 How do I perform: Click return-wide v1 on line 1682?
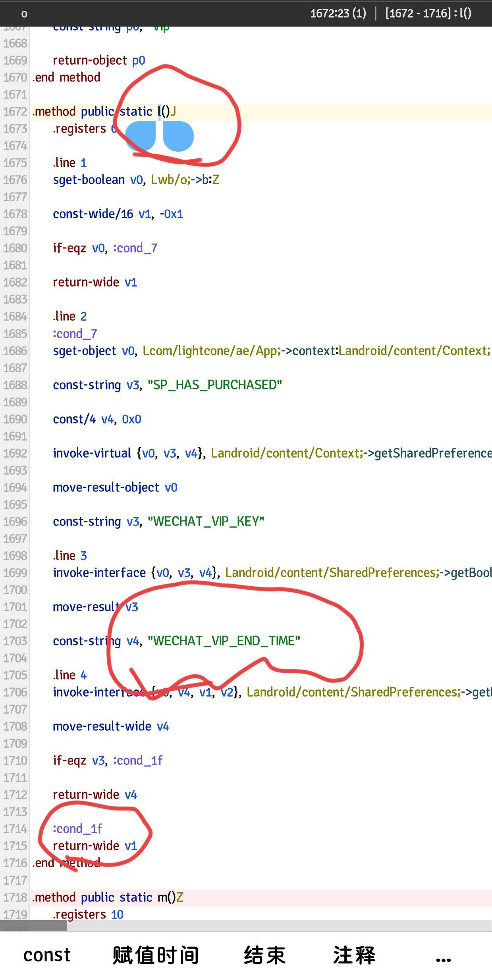point(95,282)
